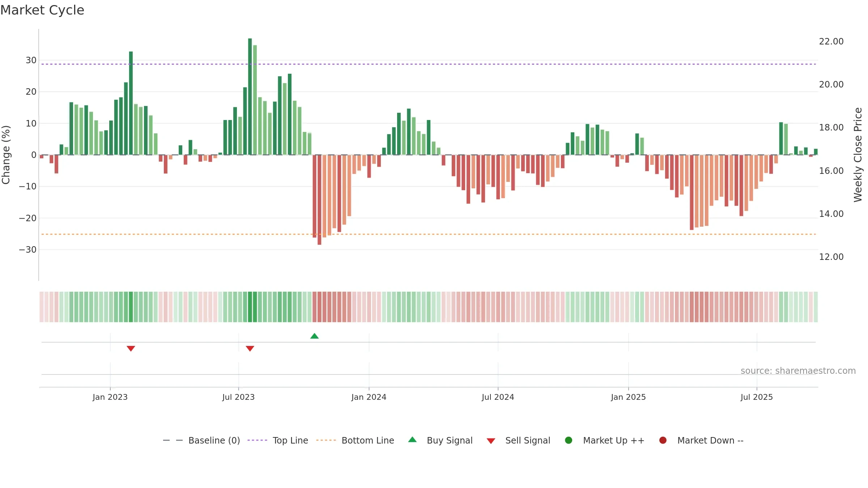Toggle the Market Down -- legend entry
868x488 pixels.
pyautogui.click(x=701, y=440)
